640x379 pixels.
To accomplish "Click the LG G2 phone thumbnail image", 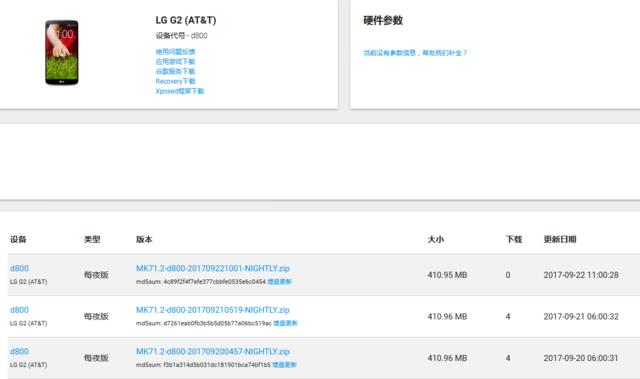I will (62, 52).
